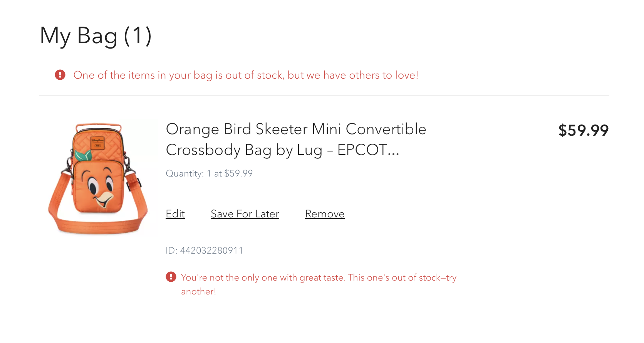Select Save For Later for this item

click(x=245, y=214)
